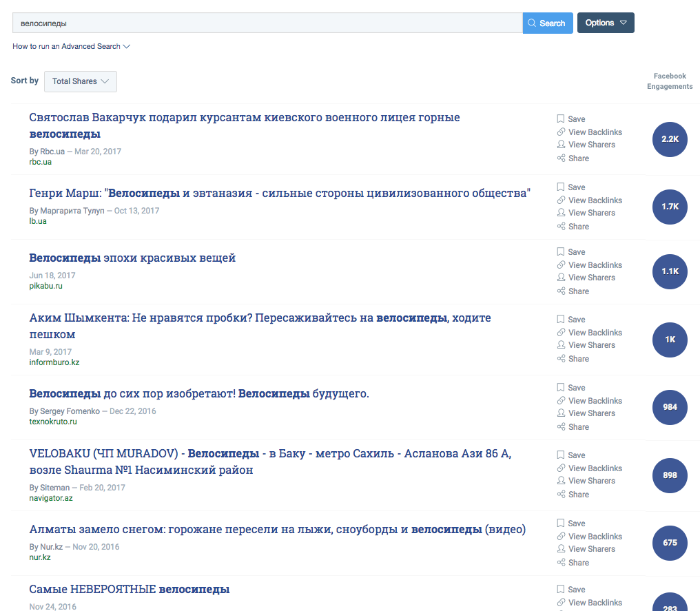Click Save bookmark icon for Самые НЕВЕРОЯТНЫЕ велосипеды
This screenshot has width=700, height=611.
coord(561,589)
